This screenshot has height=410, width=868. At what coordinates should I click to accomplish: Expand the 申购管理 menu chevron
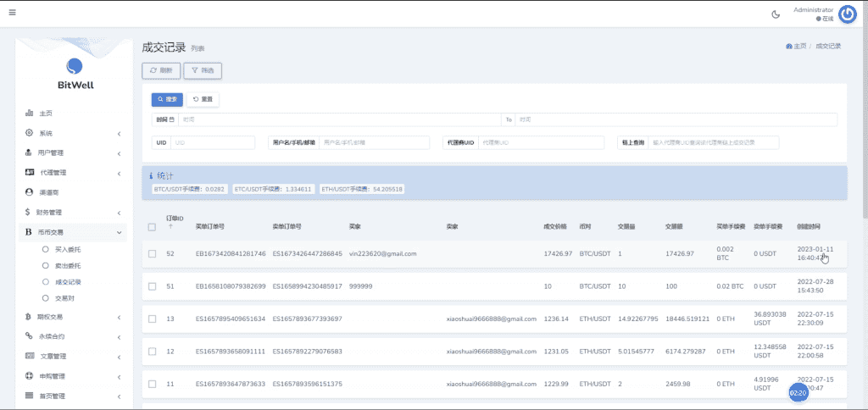[119, 377]
